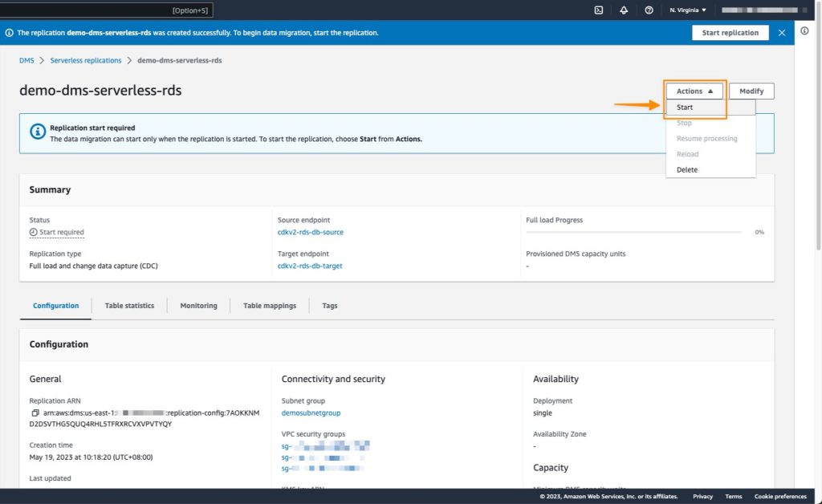Toggle the Actions dropdown menu
Screen dimensions: 822x504
tap(694, 91)
